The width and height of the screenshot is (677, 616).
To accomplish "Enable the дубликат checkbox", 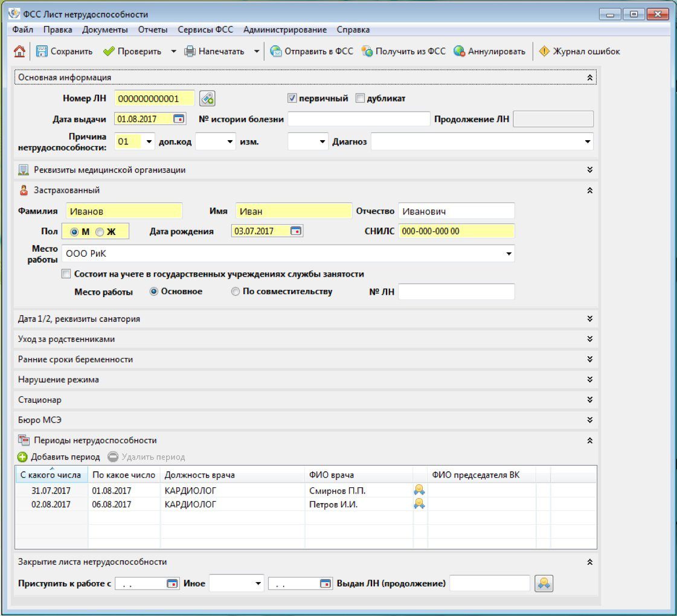I will point(361,98).
